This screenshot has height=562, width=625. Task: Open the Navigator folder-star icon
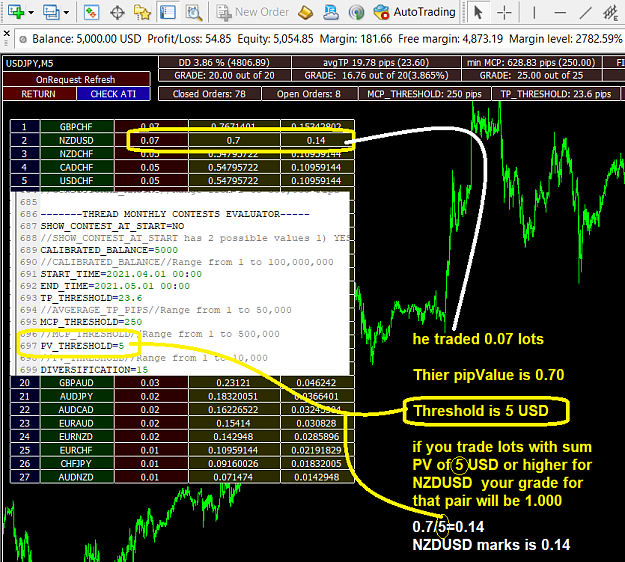pos(142,13)
